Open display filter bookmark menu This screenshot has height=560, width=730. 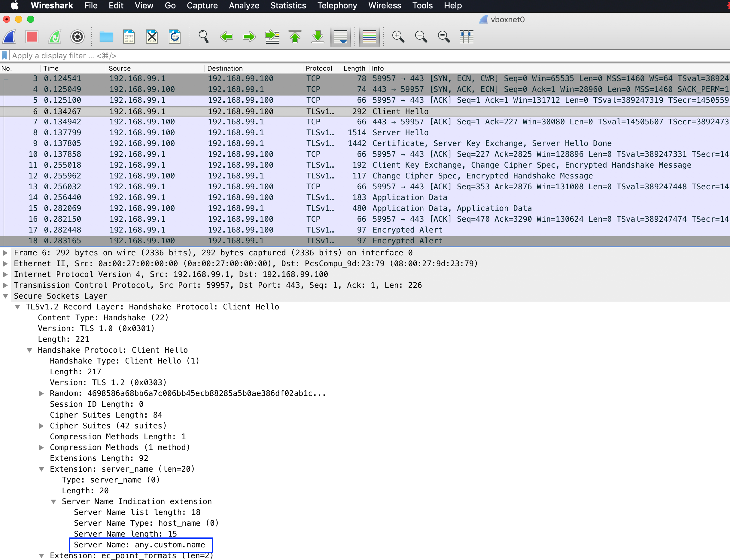pos(4,55)
